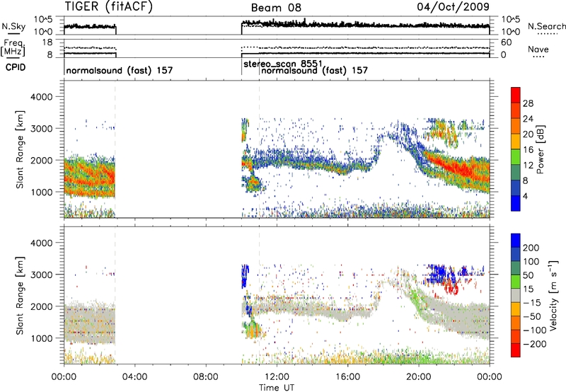This screenshot has height=392, width=566.
Task: Click the -15 value on the velocity colorbar
Action: (x=532, y=303)
